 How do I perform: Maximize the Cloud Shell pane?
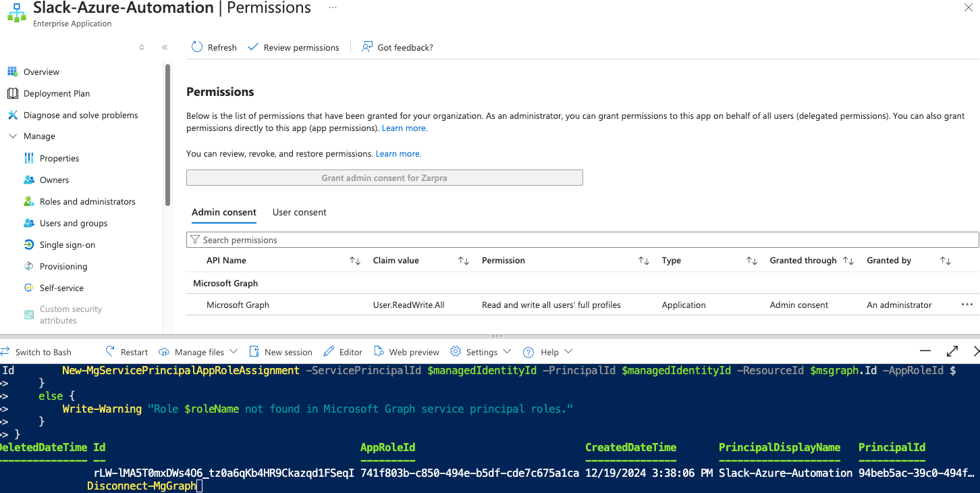click(952, 351)
